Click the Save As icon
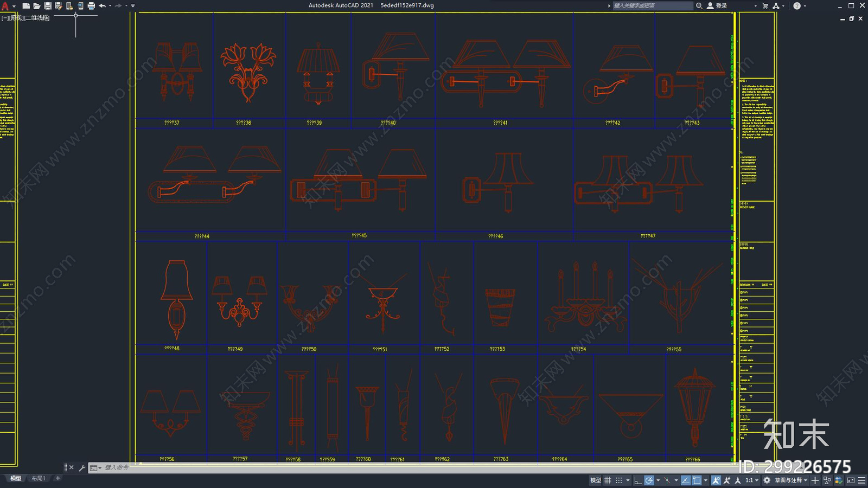The width and height of the screenshot is (868, 488). click(x=59, y=5)
